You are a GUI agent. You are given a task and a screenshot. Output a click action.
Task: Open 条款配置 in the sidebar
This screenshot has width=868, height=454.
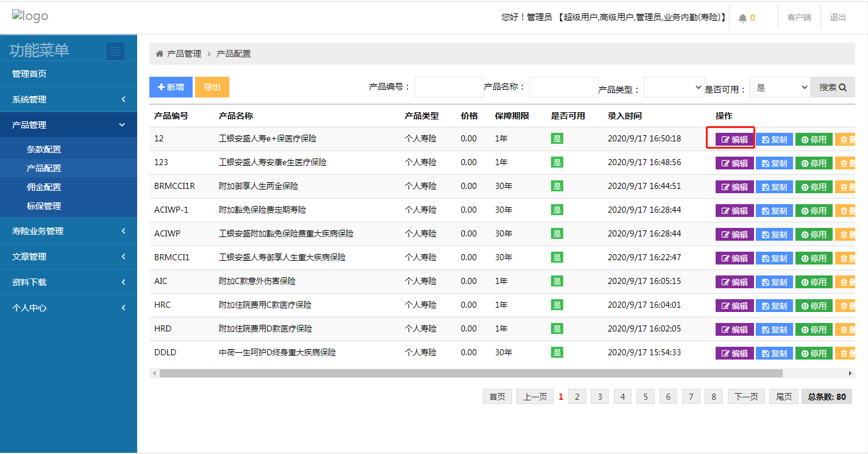click(x=44, y=149)
